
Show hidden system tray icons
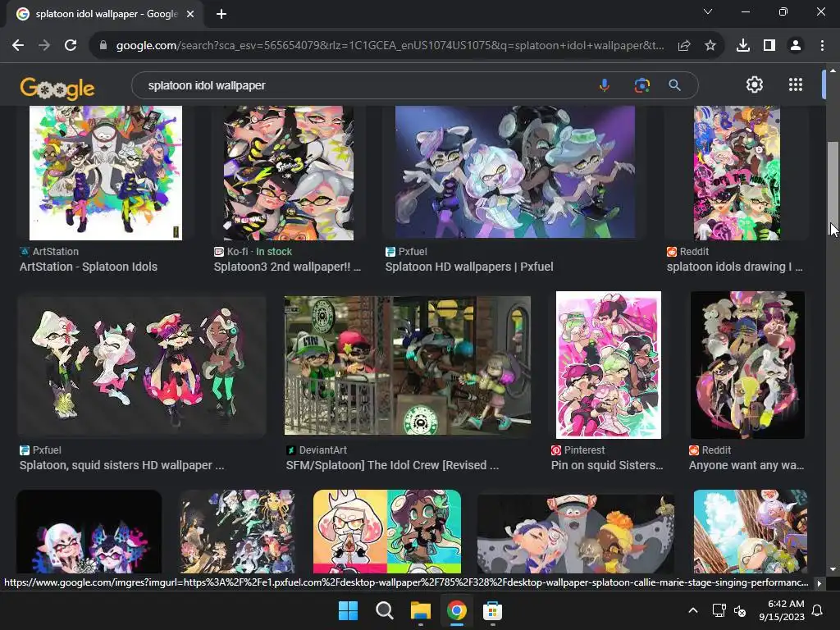(x=692, y=610)
